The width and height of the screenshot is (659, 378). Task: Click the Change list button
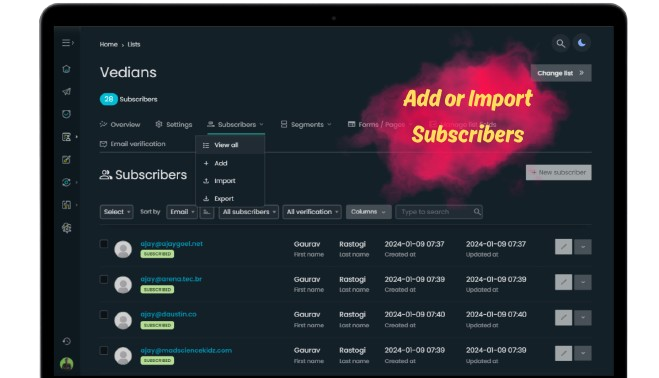tap(561, 73)
